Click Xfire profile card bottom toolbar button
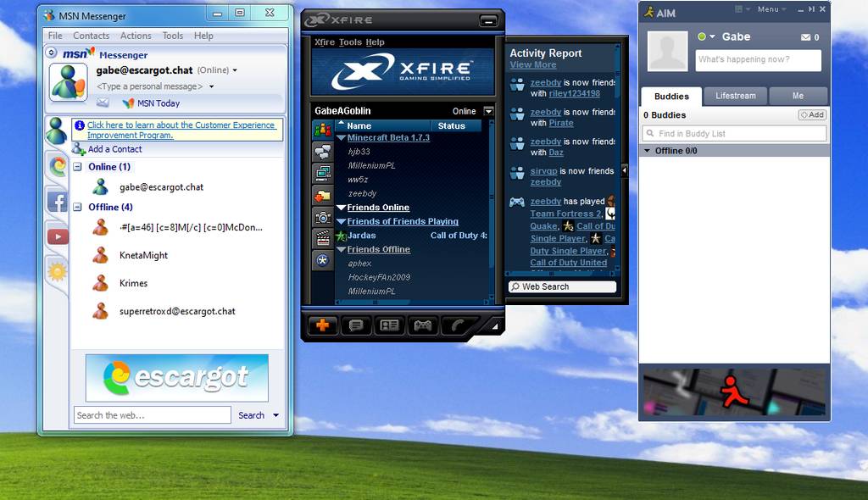 click(389, 325)
